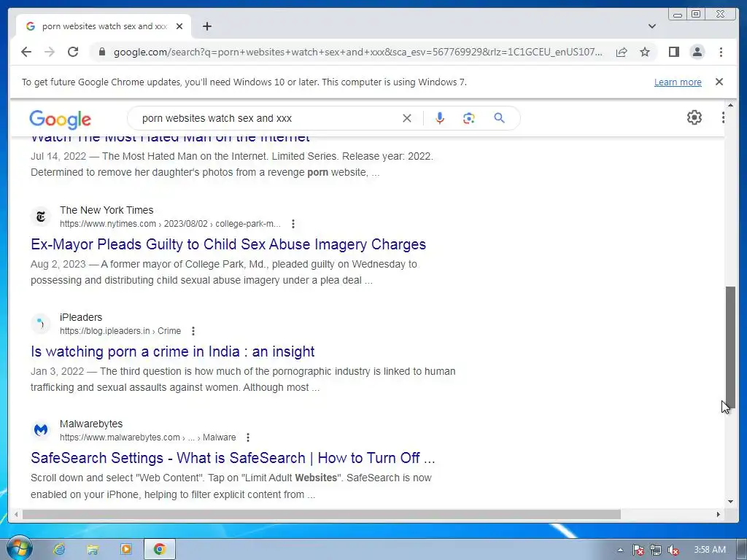Open Google quick settings gear

694,117
